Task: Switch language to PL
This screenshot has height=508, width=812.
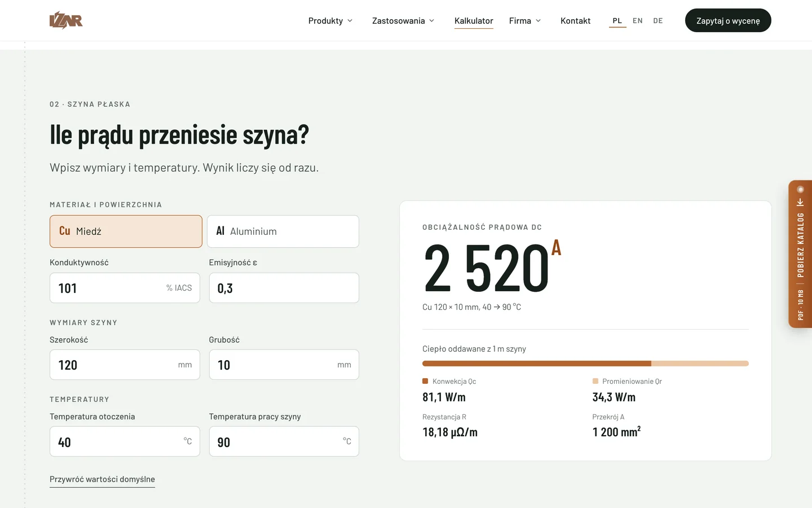Action: [617, 21]
